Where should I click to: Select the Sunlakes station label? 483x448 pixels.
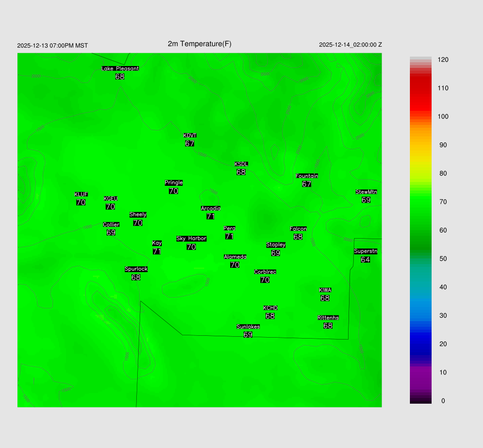[x=248, y=327]
